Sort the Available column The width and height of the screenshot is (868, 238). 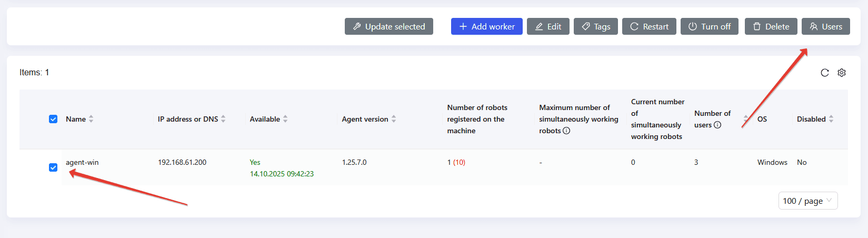point(285,119)
